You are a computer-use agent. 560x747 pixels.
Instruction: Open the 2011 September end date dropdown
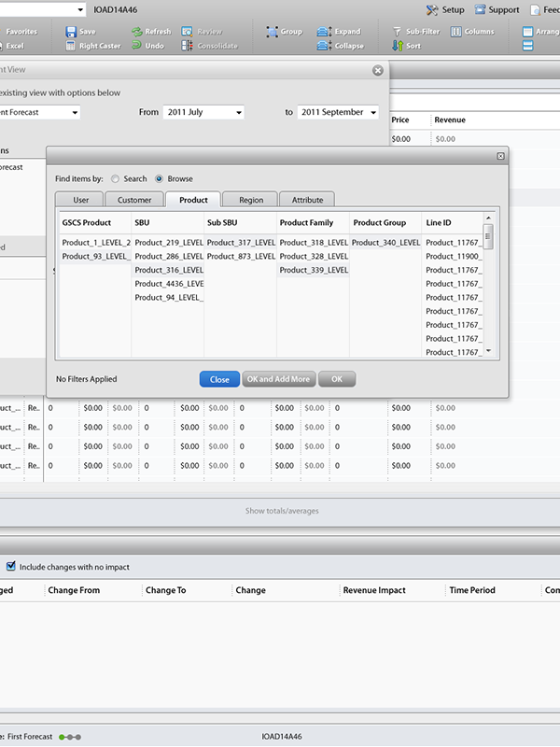coord(338,112)
